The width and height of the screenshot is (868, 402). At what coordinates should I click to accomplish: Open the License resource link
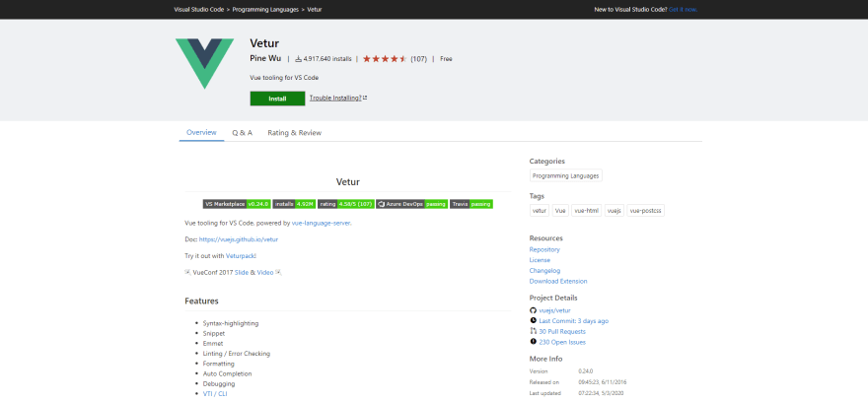coord(540,260)
